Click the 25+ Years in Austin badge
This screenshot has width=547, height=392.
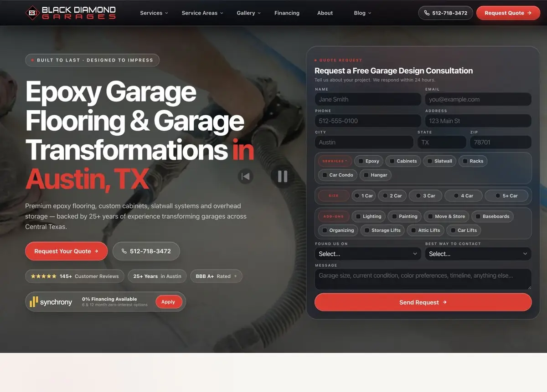coord(157,276)
